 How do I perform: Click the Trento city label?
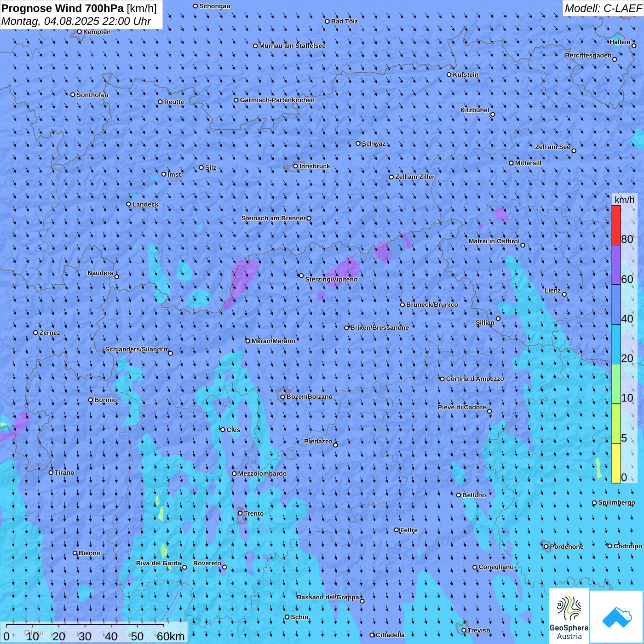click(x=254, y=513)
